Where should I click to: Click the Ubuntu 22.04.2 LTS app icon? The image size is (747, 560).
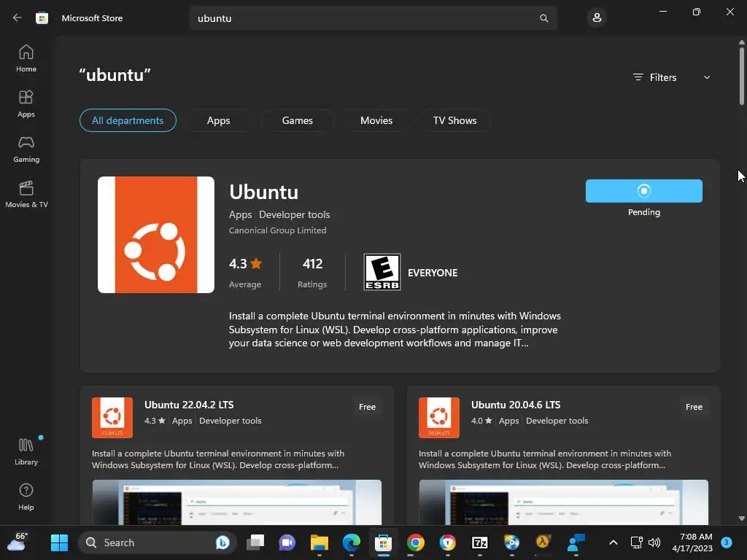click(112, 417)
